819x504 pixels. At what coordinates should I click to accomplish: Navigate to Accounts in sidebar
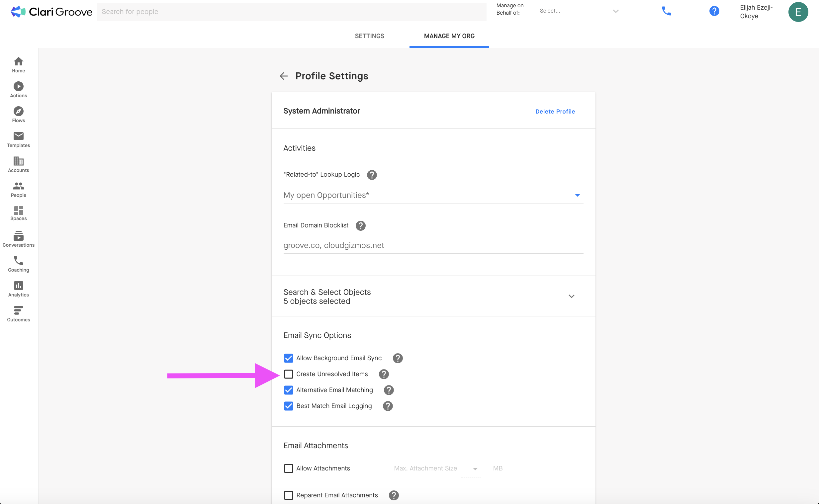(x=18, y=165)
